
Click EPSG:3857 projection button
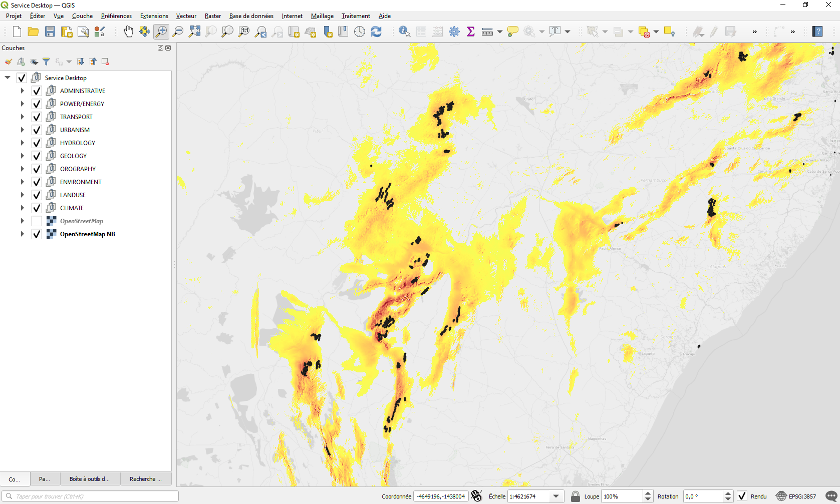click(x=796, y=496)
